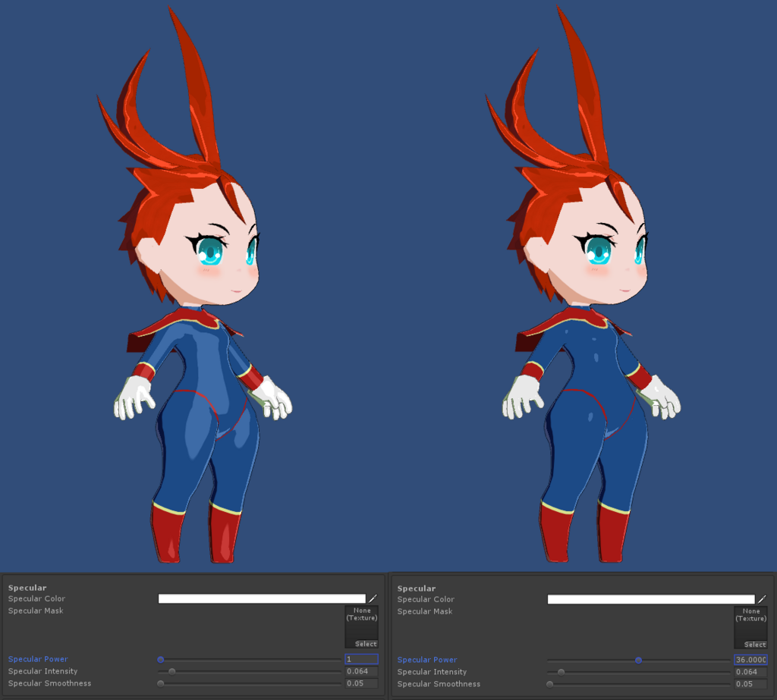777x700 pixels.
Task: Click the right Specular Color label
Action: [426, 599]
